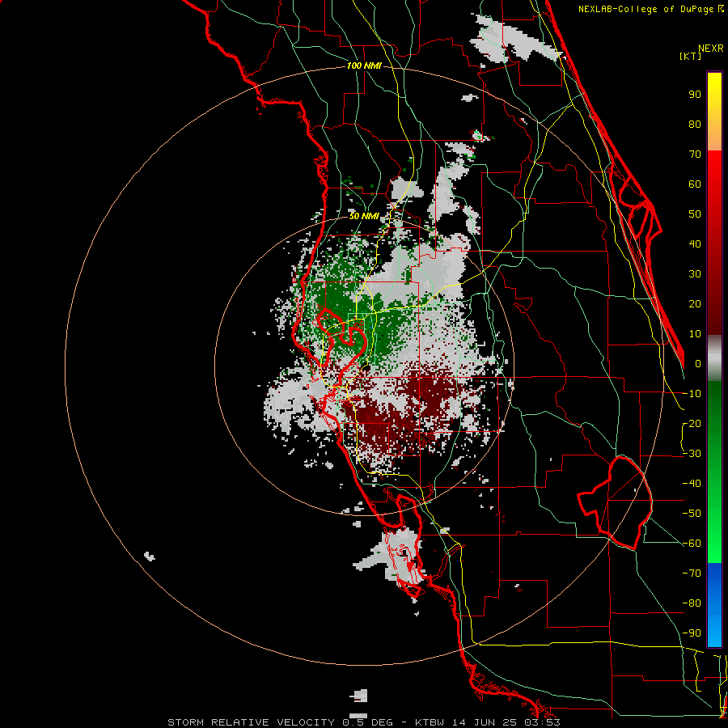Pick the yellow top band of velocity scale
The image size is (728, 728).
pos(714,112)
